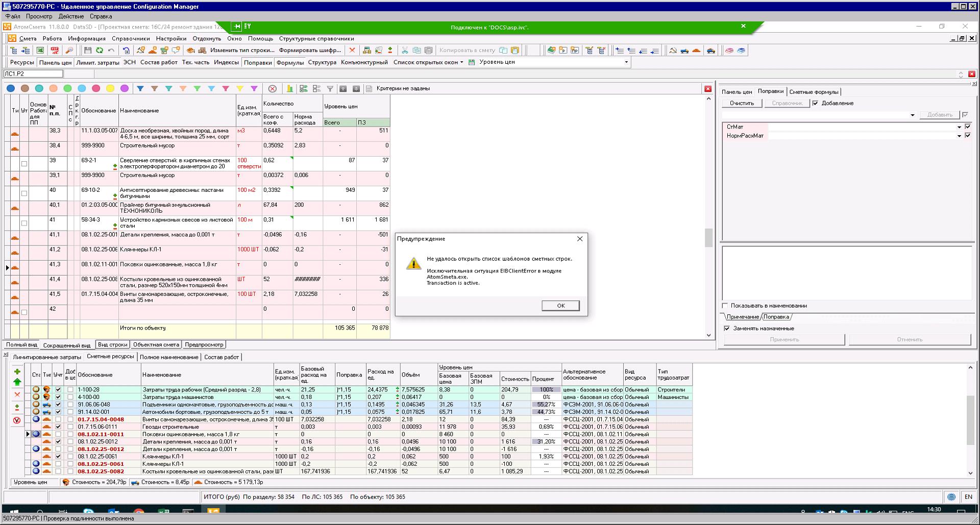980x525 pixels.
Task: Select the blue color circle filter
Action: click(11, 88)
